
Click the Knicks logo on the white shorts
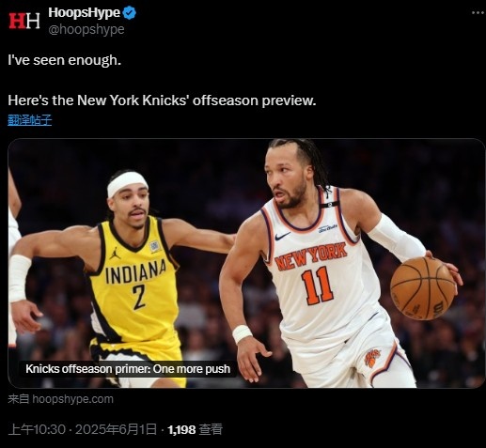coord(372,358)
